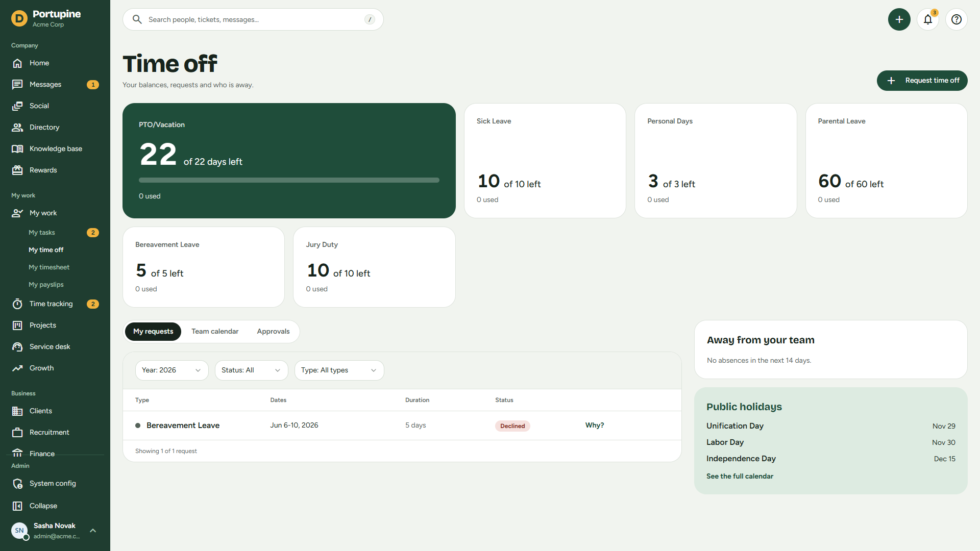The height and width of the screenshot is (551, 980).
Task: Click the PTO/Vacation progress bar
Action: [289, 180]
